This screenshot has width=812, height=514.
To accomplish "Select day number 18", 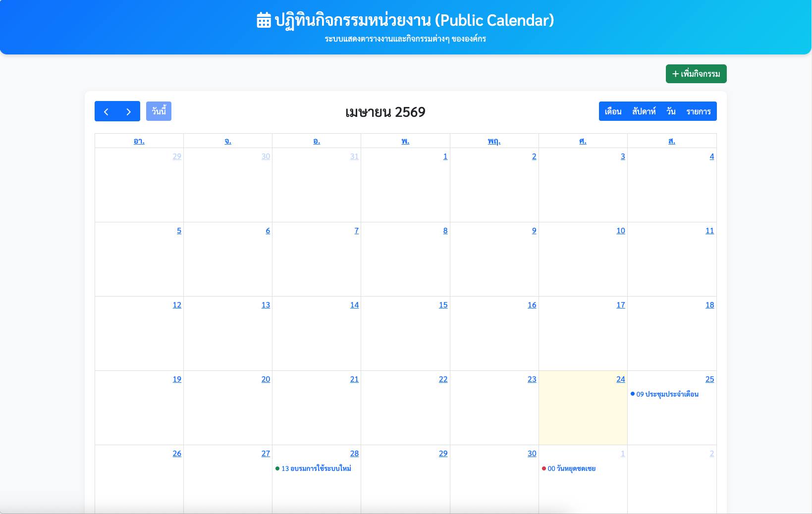I will [710, 305].
